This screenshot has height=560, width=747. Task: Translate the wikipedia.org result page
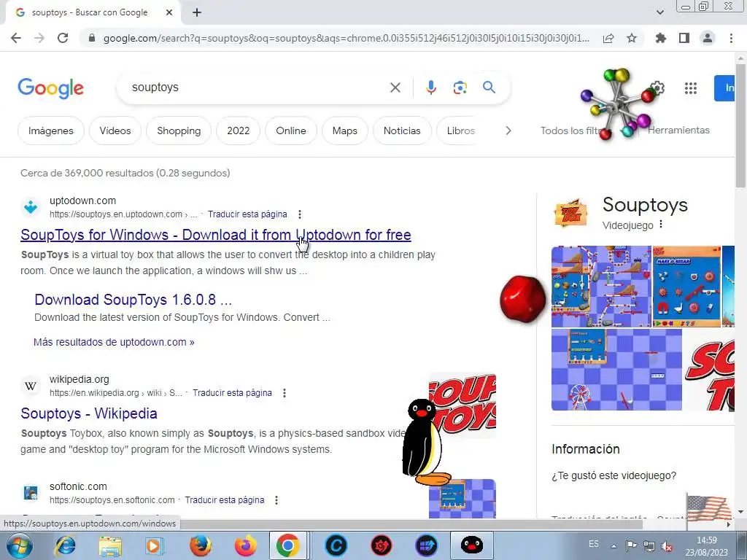click(232, 393)
